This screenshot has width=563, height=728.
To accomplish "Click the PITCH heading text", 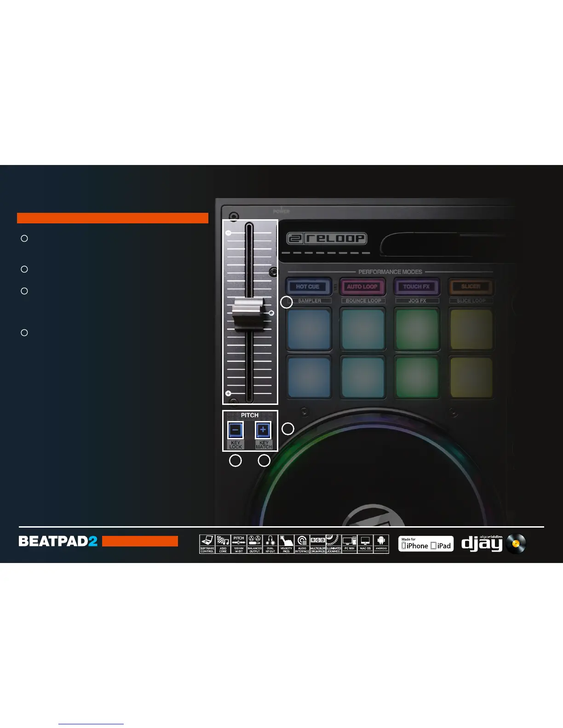I will pos(250,415).
